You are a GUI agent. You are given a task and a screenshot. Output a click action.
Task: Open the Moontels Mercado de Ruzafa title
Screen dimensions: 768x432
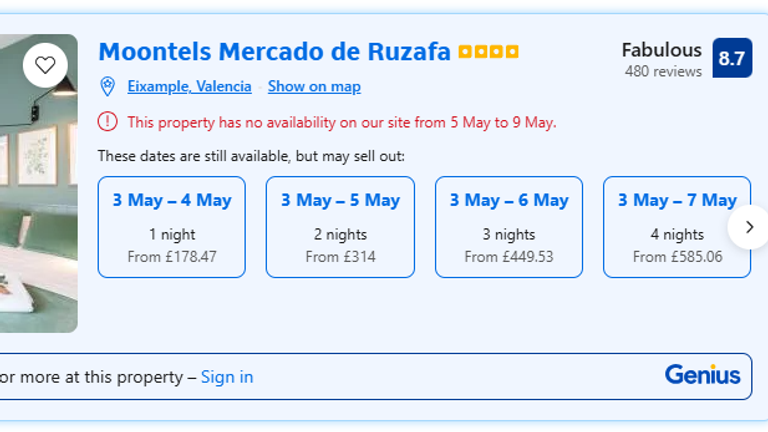pyautogui.click(x=274, y=51)
